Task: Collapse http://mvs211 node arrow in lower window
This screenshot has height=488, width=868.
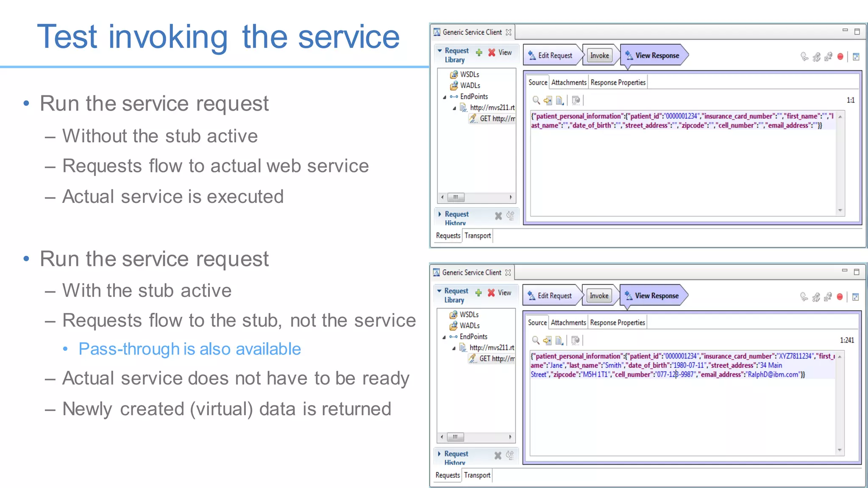Action: [454, 348]
